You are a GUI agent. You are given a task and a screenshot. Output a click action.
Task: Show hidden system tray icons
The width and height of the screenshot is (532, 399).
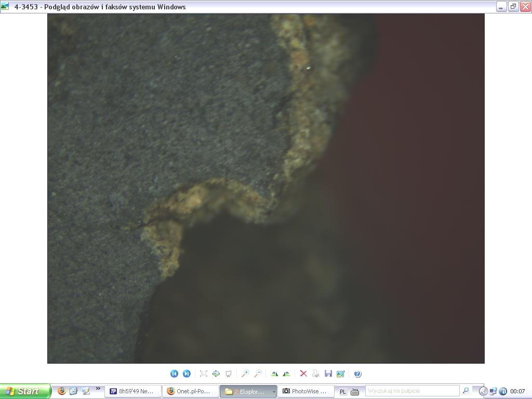[483, 391]
